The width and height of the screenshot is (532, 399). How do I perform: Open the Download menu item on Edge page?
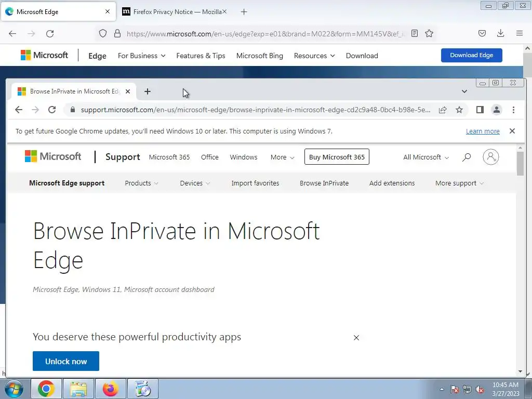click(362, 56)
